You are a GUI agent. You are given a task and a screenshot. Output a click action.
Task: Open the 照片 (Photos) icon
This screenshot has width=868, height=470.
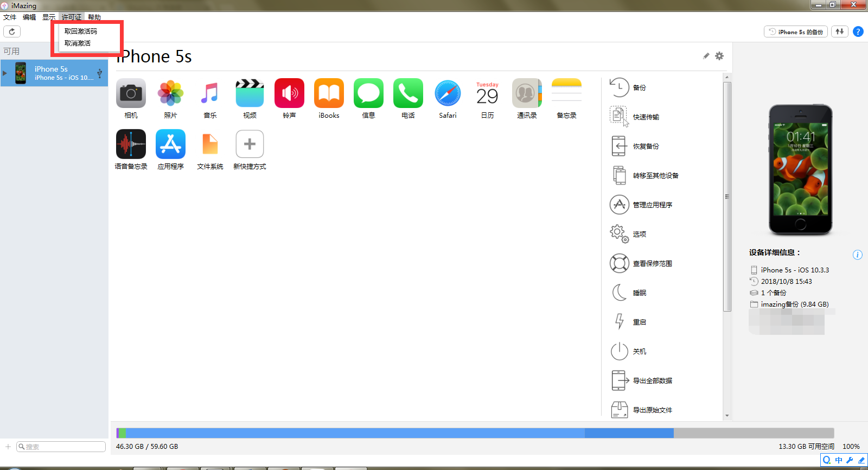click(x=170, y=93)
